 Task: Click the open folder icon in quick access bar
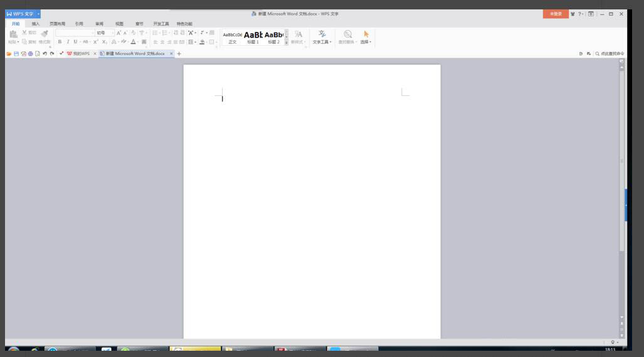[9, 54]
